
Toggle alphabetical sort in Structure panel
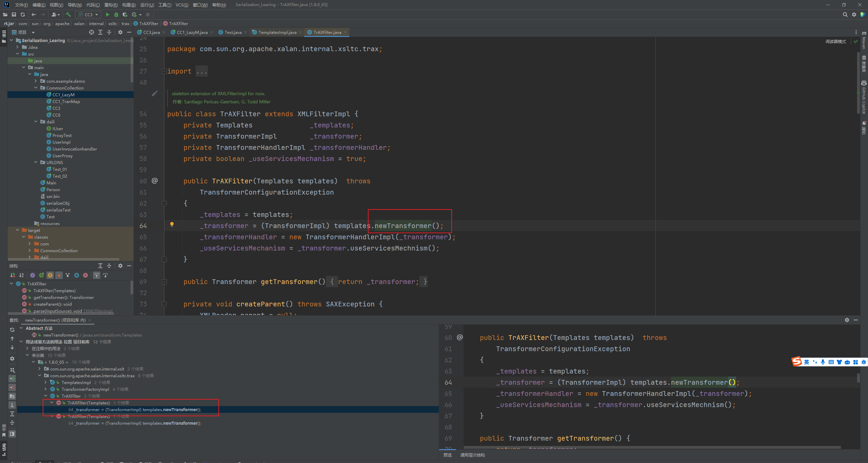point(21,275)
